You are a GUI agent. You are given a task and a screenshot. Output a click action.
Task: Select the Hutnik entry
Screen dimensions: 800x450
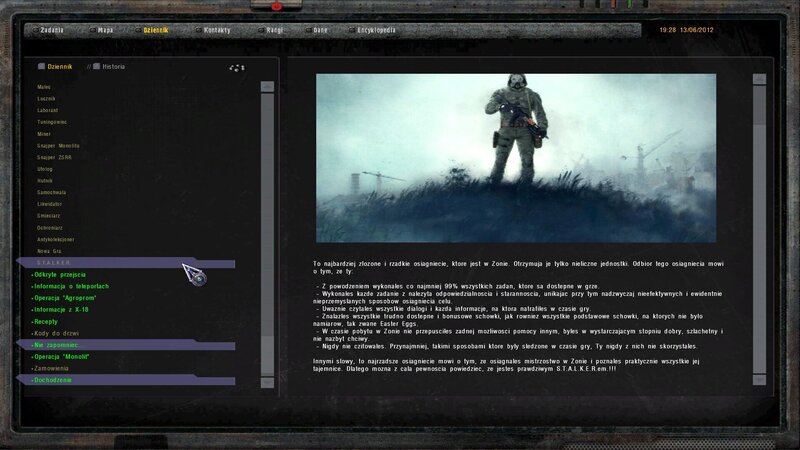click(x=45, y=181)
